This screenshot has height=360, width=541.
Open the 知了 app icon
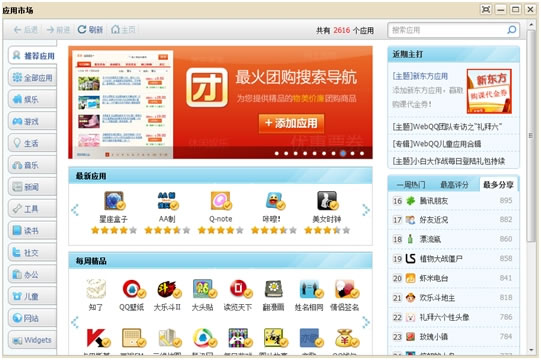[96, 289]
